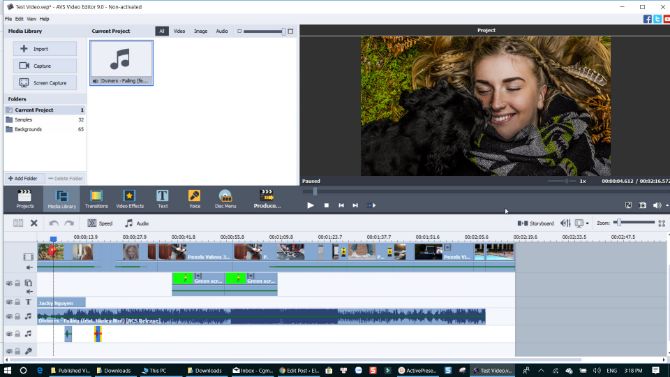Click the preview volume speaker icon
Viewport: 670px width, 377px height.
click(x=657, y=205)
